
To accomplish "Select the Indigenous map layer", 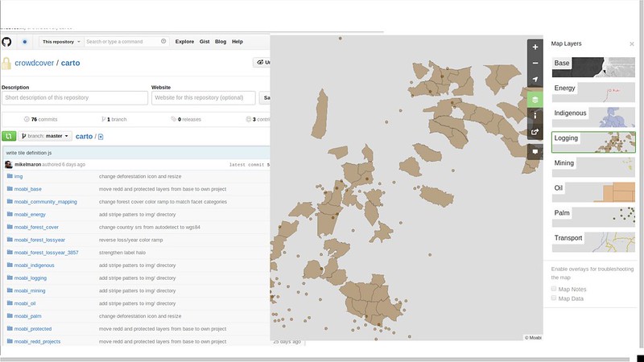I will pos(593,117).
